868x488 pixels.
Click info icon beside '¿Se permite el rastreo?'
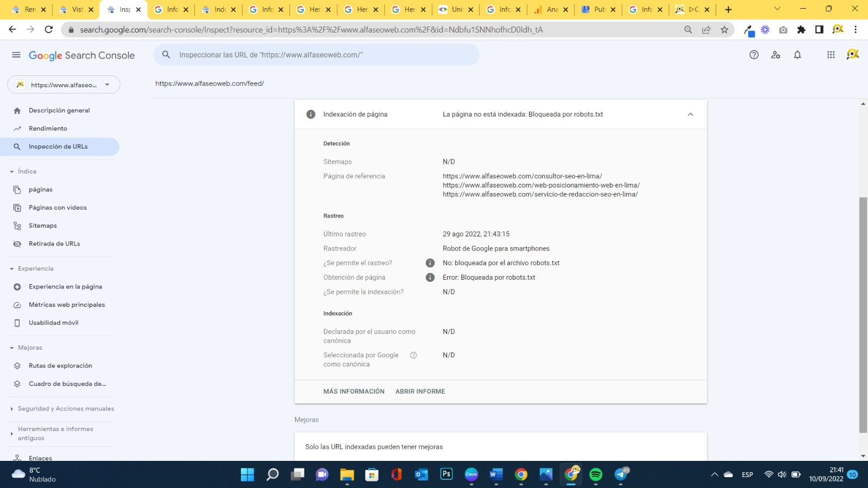(x=430, y=263)
